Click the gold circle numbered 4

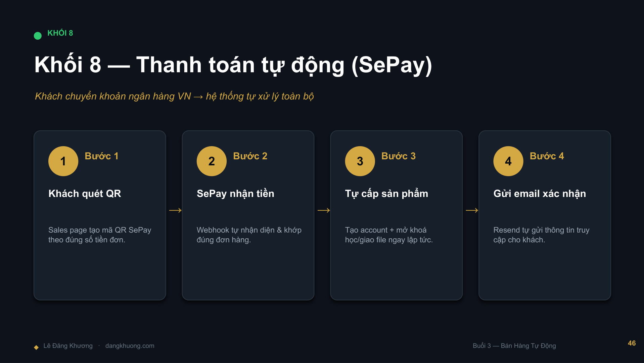(x=508, y=161)
